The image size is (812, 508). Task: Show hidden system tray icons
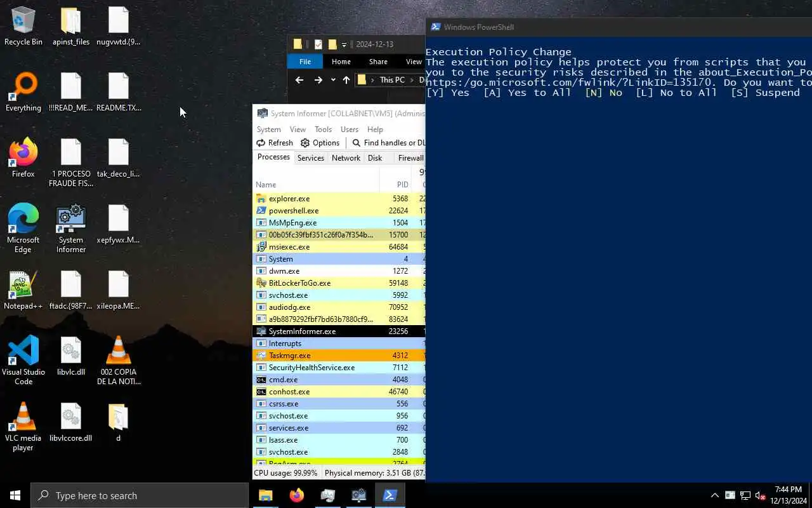pyautogui.click(x=715, y=495)
